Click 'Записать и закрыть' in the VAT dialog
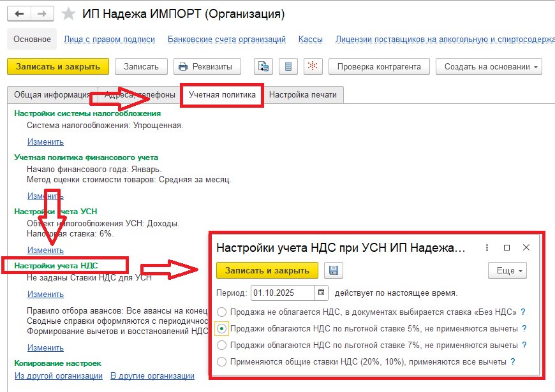This screenshot has width=555, height=392. click(x=267, y=270)
